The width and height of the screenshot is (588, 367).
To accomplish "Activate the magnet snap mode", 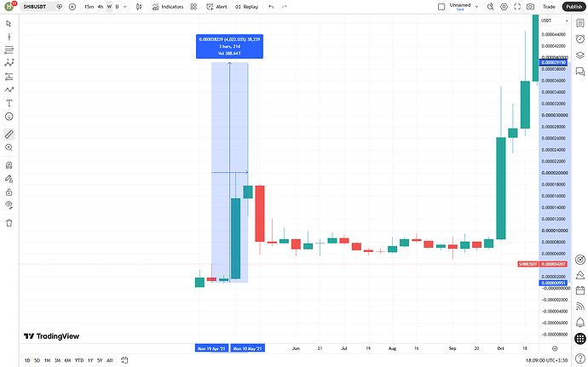I will pyautogui.click(x=9, y=165).
